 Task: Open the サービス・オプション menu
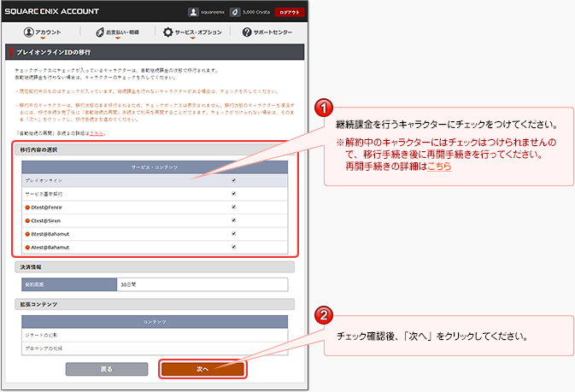pos(192,32)
